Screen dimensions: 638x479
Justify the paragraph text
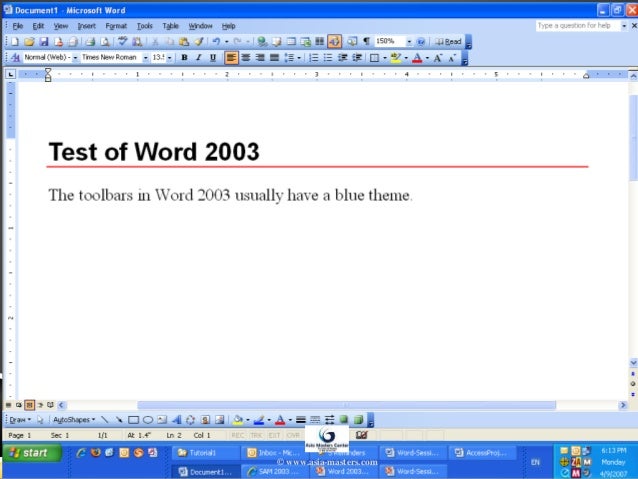pos(275,58)
